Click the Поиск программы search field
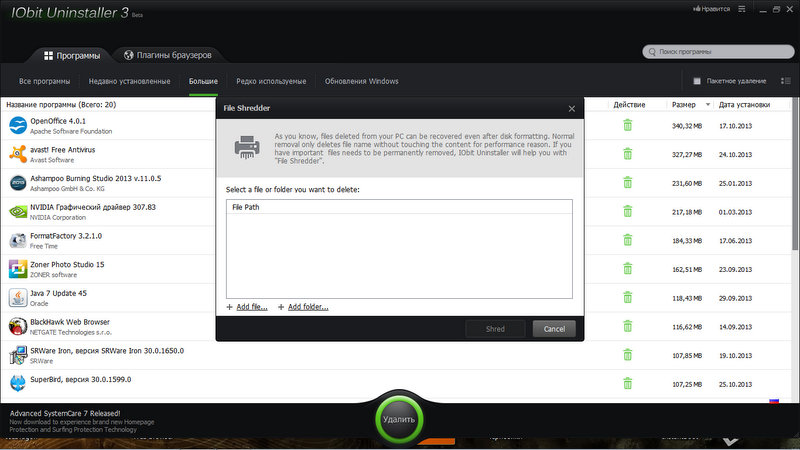The width and height of the screenshot is (800, 450). click(718, 52)
